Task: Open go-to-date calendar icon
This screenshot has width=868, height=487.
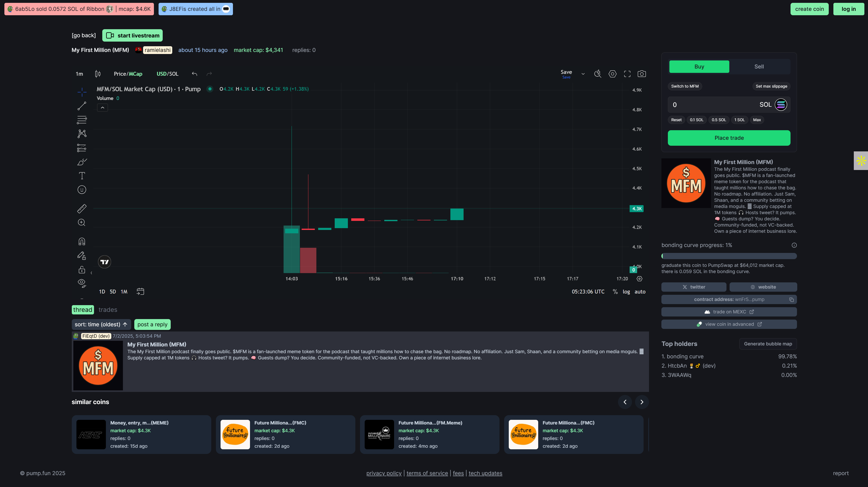Action: coord(140,291)
